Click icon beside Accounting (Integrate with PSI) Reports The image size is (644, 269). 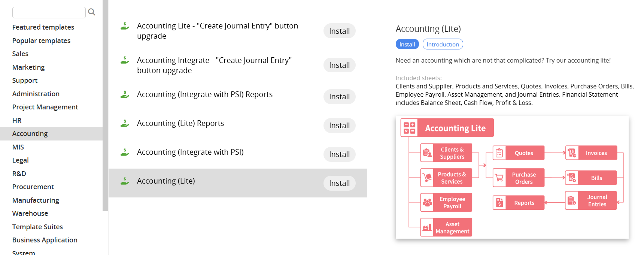[x=125, y=95]
